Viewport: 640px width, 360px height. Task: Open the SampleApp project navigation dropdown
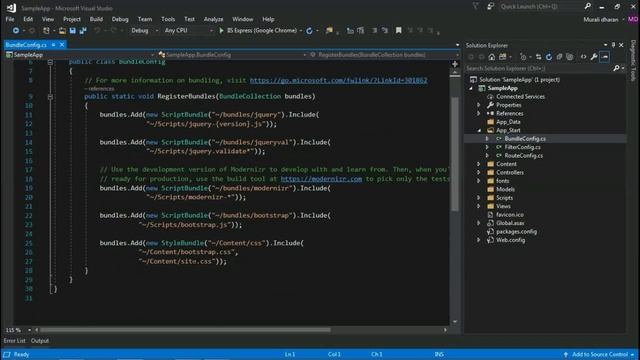point(80,55)
